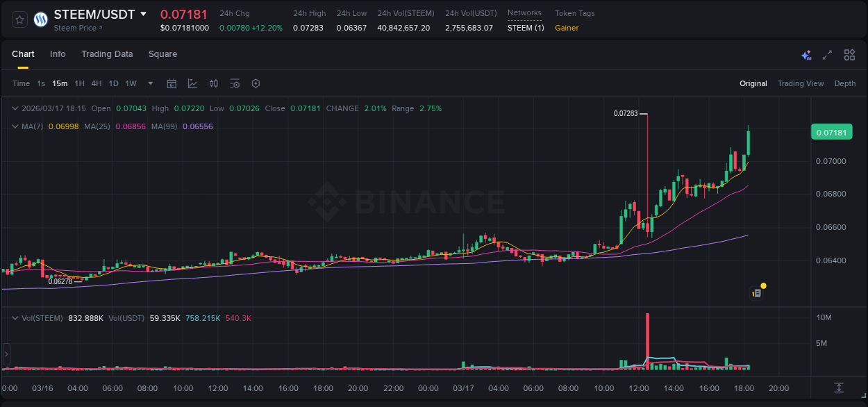
Task: Open the AI assistant icon
Action: tap(806, 54)
